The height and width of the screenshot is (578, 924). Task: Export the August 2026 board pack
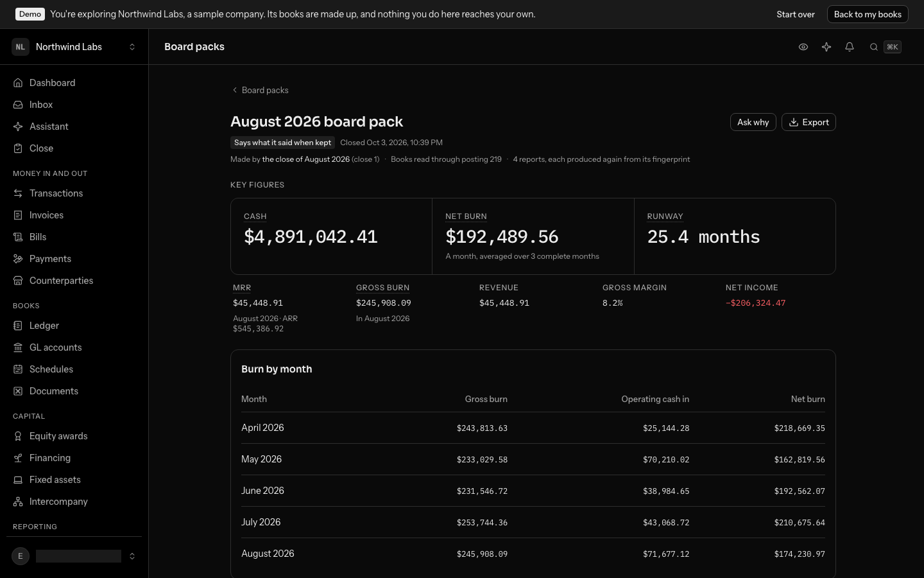pos(809,122)
